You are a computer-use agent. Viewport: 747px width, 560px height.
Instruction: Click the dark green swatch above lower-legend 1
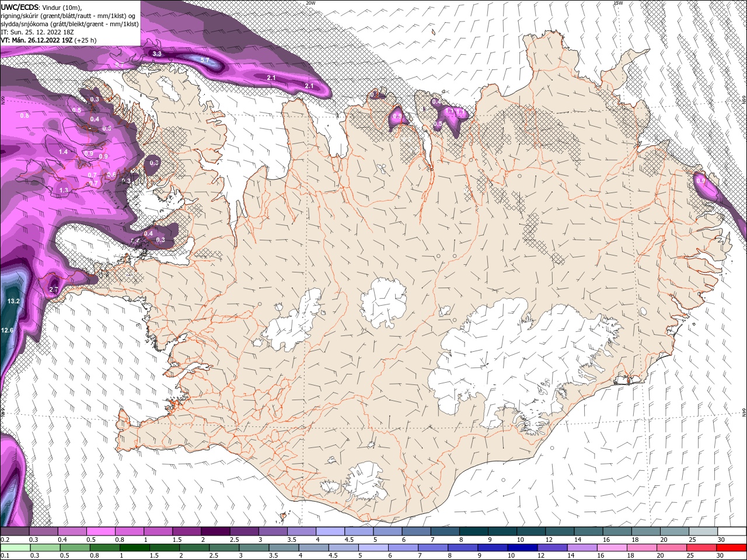tap(134, 547)
